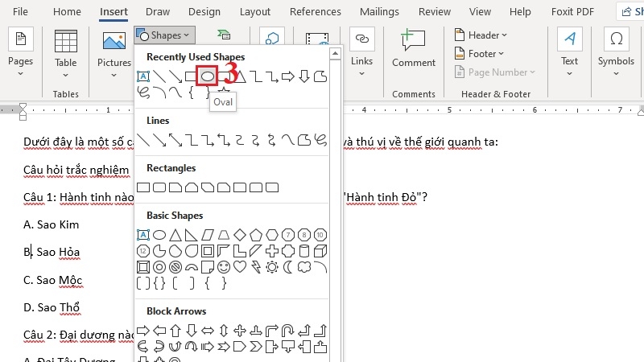Open the Table dropdown
644x362 pixels.
click(66, 53)
